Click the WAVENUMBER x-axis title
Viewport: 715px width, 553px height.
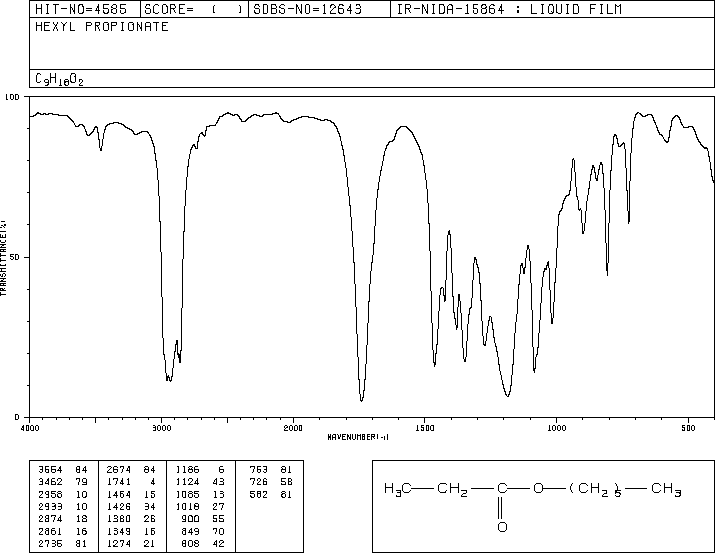click(358, 437)
